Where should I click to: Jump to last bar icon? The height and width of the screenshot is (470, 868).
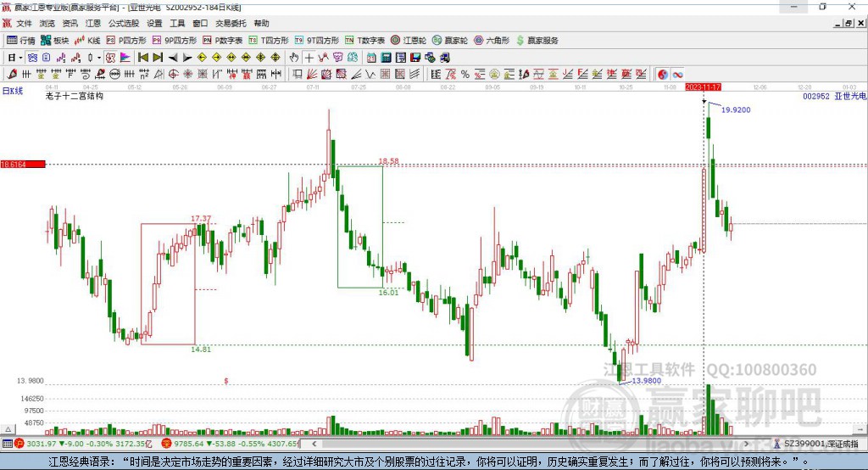coord(158,58)
